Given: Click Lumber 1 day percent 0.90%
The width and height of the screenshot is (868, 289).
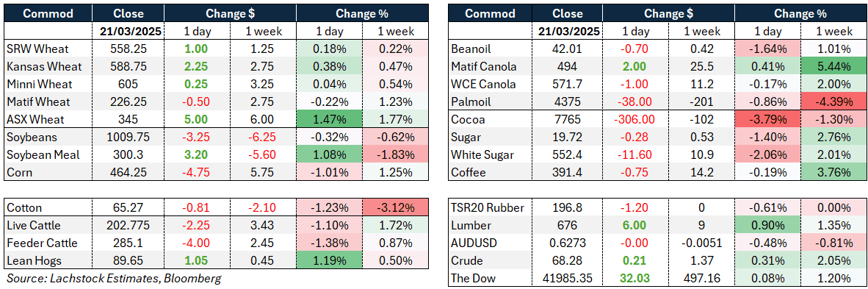Looking at the screenshot, I should pyautogui.click(x=769, y=226).
